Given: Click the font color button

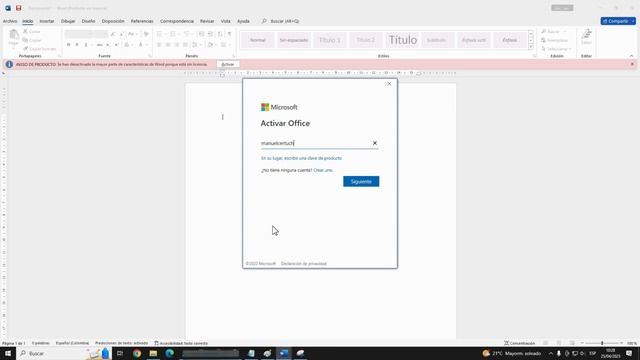Looking at the screenshot, I should coord(140,44).
